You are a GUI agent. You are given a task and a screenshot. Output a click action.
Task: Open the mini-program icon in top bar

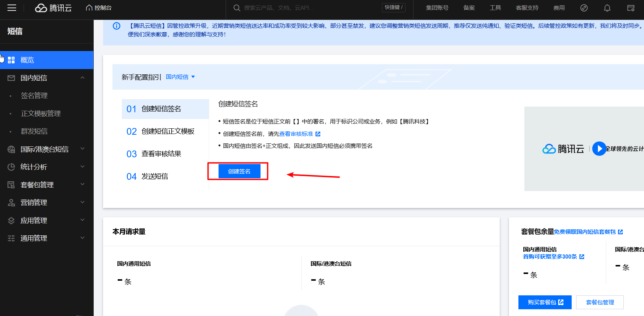584,8
